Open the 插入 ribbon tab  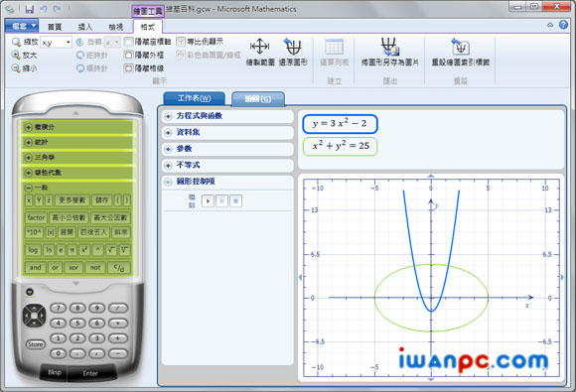tap(84, 27)
